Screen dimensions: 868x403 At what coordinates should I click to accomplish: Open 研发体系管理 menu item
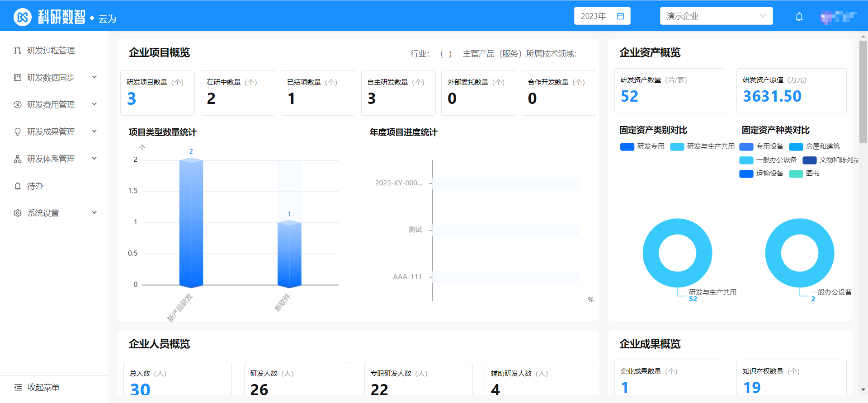54,159
